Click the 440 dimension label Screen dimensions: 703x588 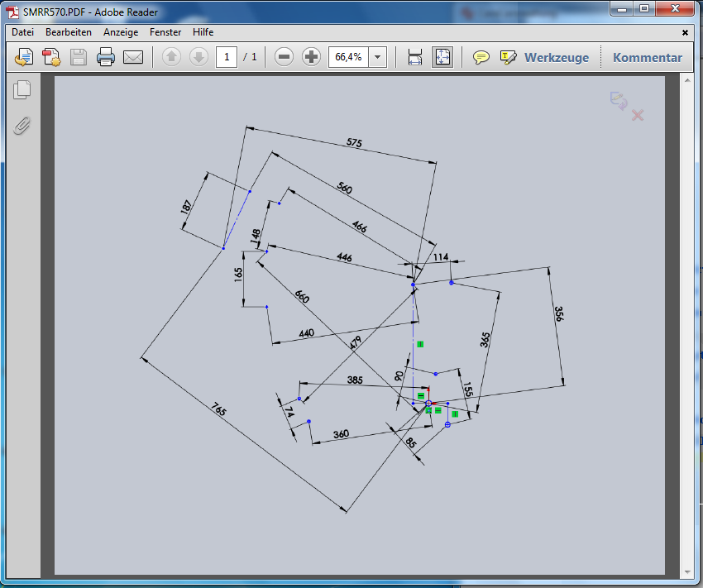pos(306,333)
